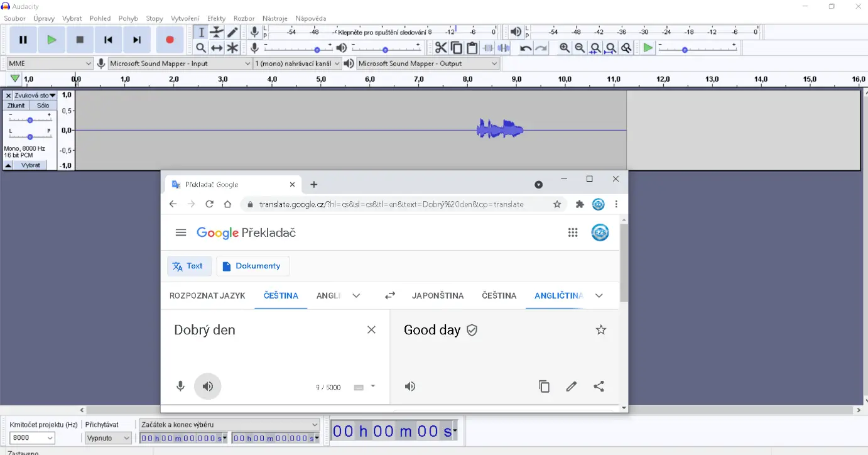Skip to end of the track
The image size is (868, 455).
136,40
